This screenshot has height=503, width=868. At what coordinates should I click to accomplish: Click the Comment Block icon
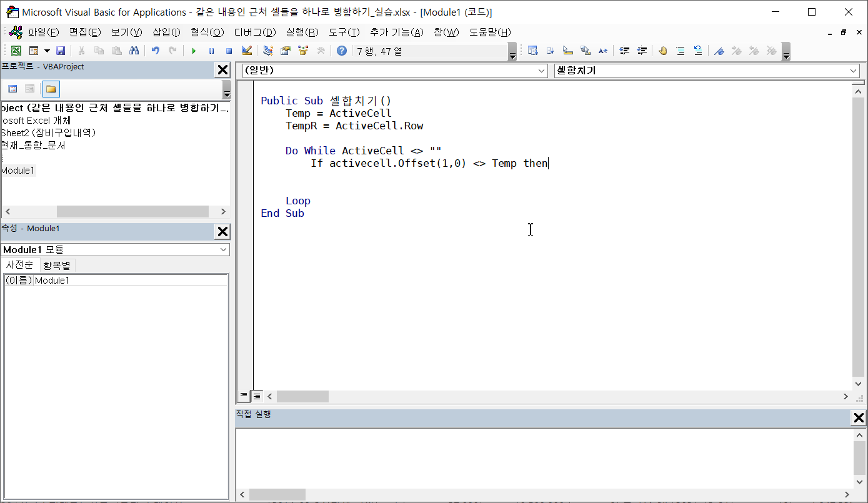coord(681,51)
